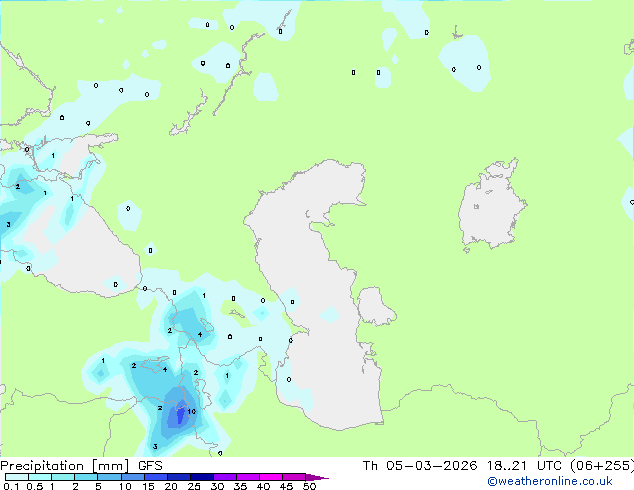634x490 pixels.
Task: Click the '0.1' legend scale label
Action: tap(11, 486)
